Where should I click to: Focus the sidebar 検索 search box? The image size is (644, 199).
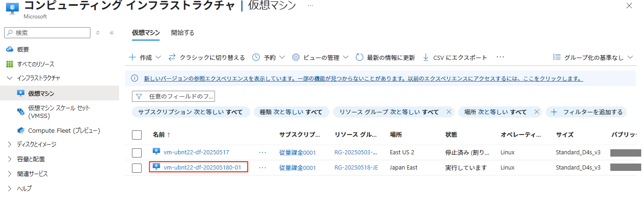pyautogui.click(x=48, y=33)
